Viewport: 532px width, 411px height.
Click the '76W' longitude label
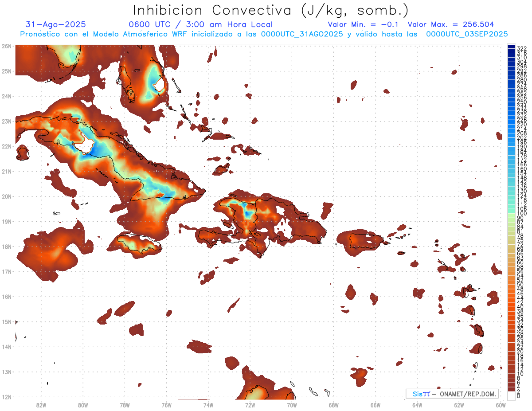pyautogui.click(x=166, y=404)
